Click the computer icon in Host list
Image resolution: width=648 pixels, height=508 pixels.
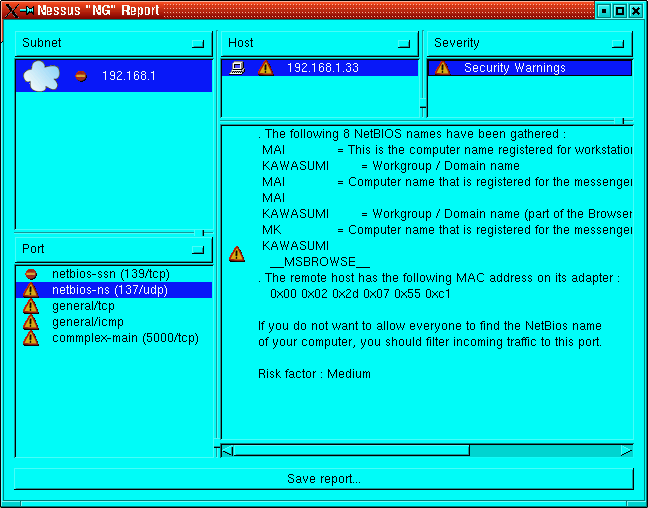point(237,68)
